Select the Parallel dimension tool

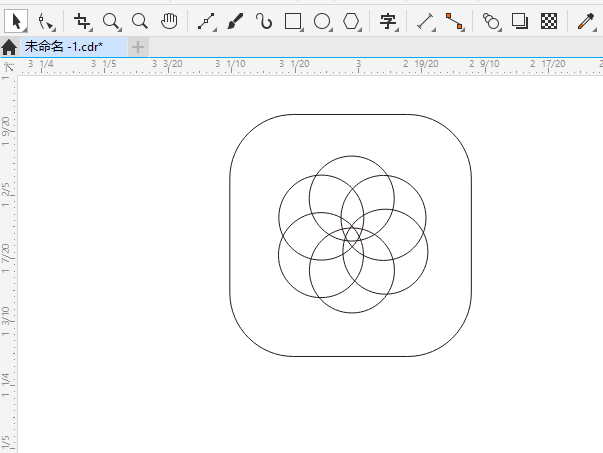(425, 22)
